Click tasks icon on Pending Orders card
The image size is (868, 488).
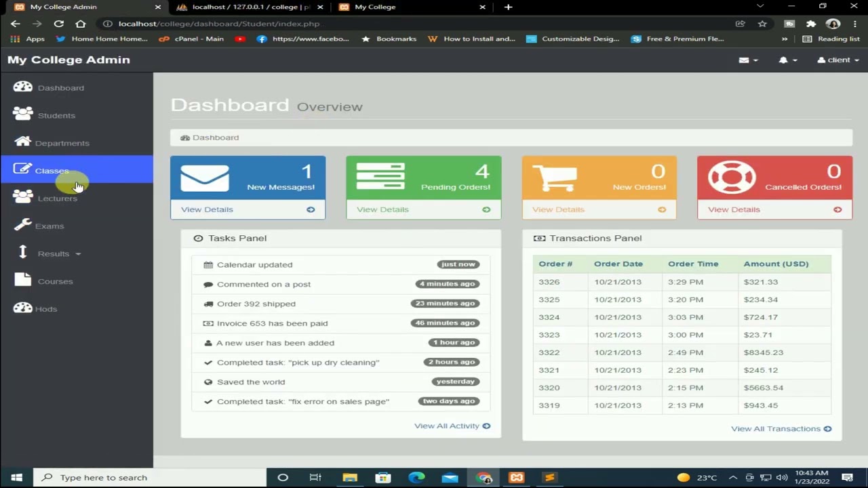[x=380, y=177]
